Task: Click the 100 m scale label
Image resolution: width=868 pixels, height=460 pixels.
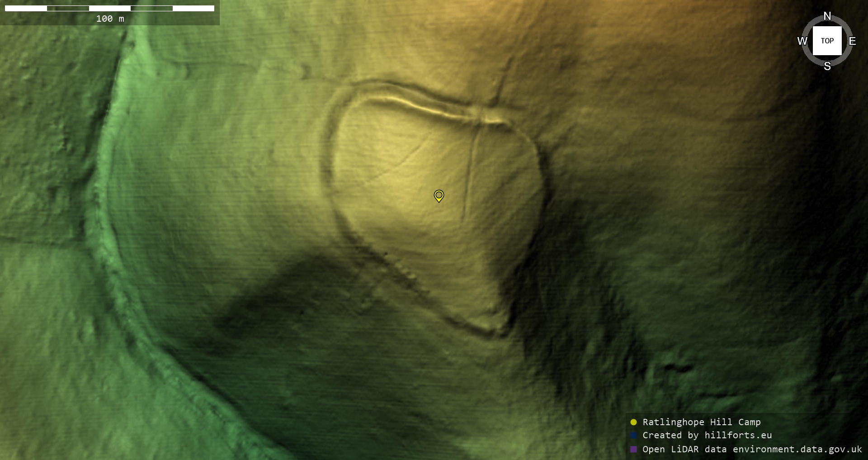Action: [110, 19]
